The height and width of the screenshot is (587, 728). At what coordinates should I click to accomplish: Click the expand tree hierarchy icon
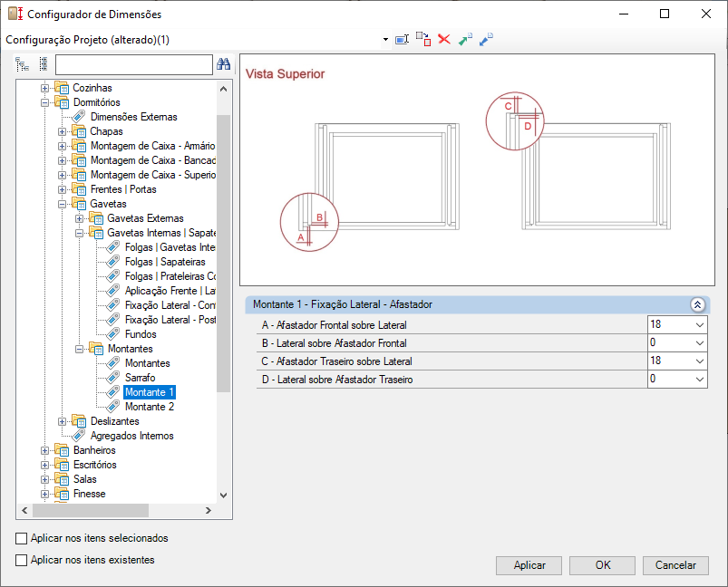(23, 64)
